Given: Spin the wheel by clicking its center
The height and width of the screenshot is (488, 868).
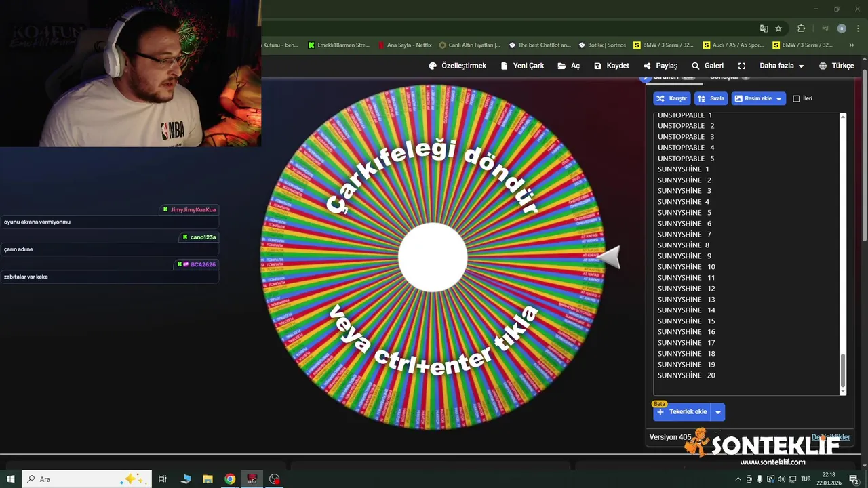Looking at the screenshot, I should [x=433, y=257].
